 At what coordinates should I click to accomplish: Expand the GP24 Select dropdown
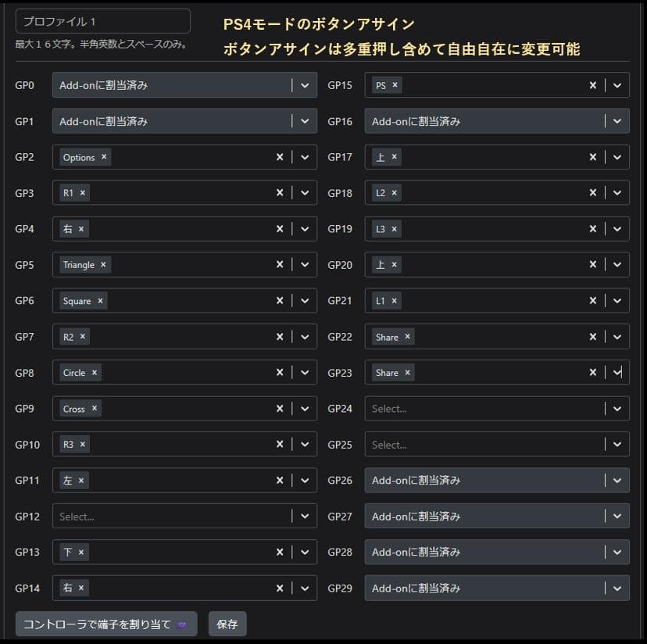click(x=617, y=409)
